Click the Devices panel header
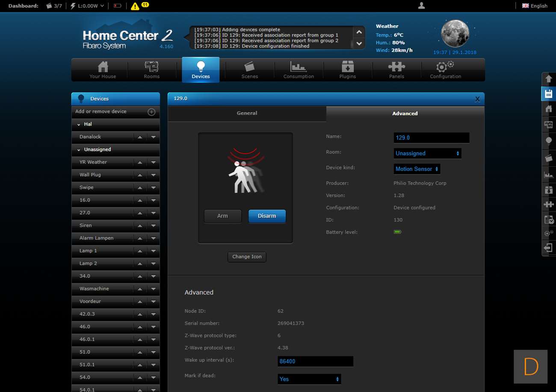 pyautogui.click(x=115, y=99)
